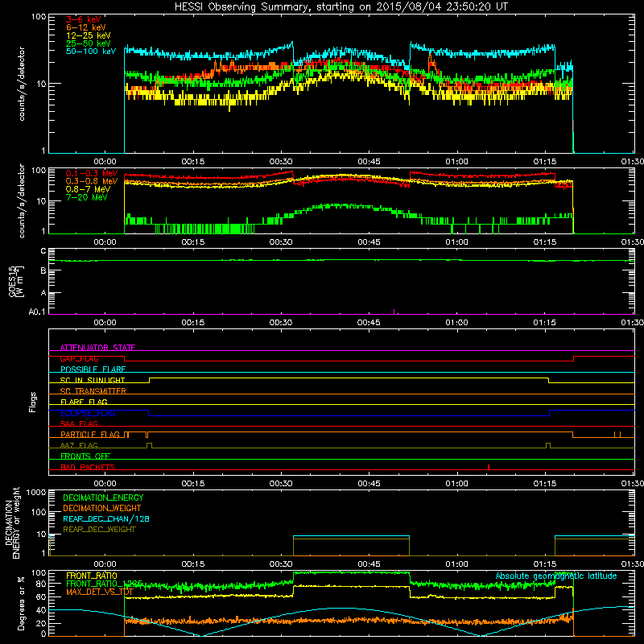Image resolution: width=644 pixels, height=644 pixels.
Task: Click the DECIMATION_WEIGHT legend entry
Action: [x=102, y=508]
